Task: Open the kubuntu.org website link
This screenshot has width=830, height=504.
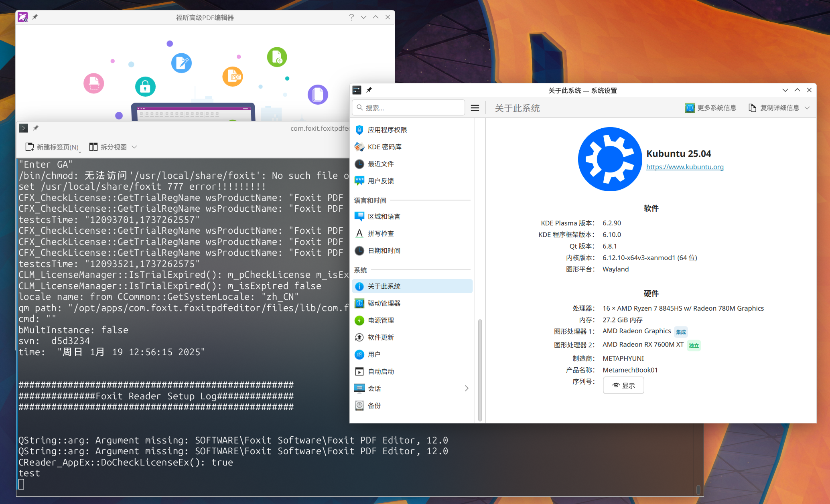Action: [685, 167]
